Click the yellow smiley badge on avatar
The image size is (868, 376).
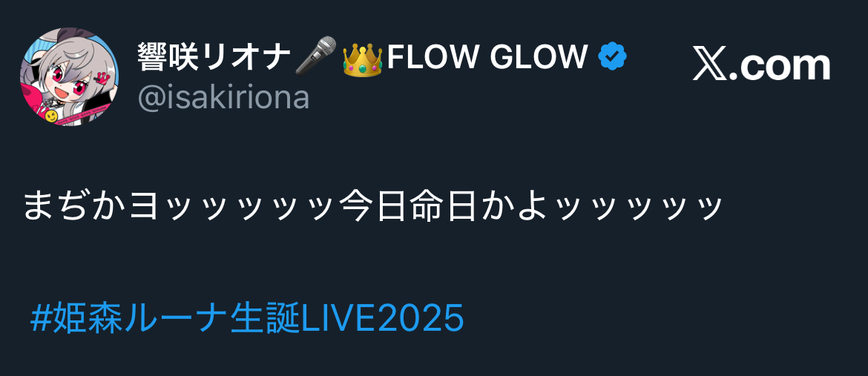pos(51,116)
